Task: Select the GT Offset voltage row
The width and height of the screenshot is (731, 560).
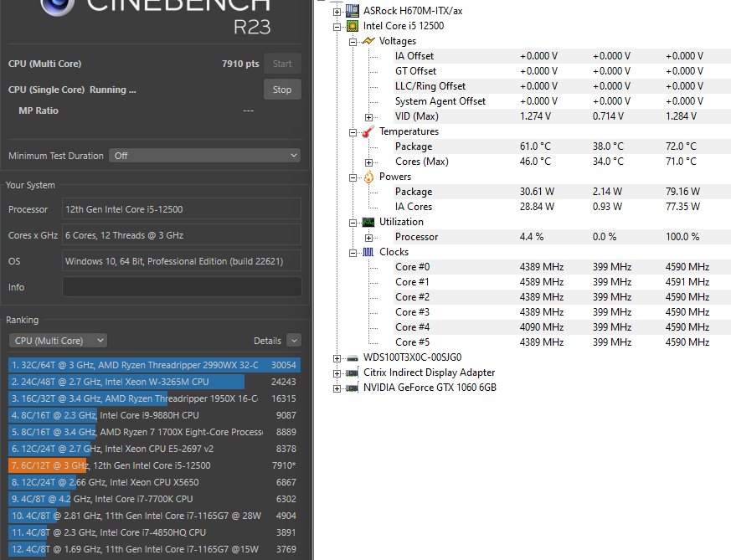Action: 562,71
